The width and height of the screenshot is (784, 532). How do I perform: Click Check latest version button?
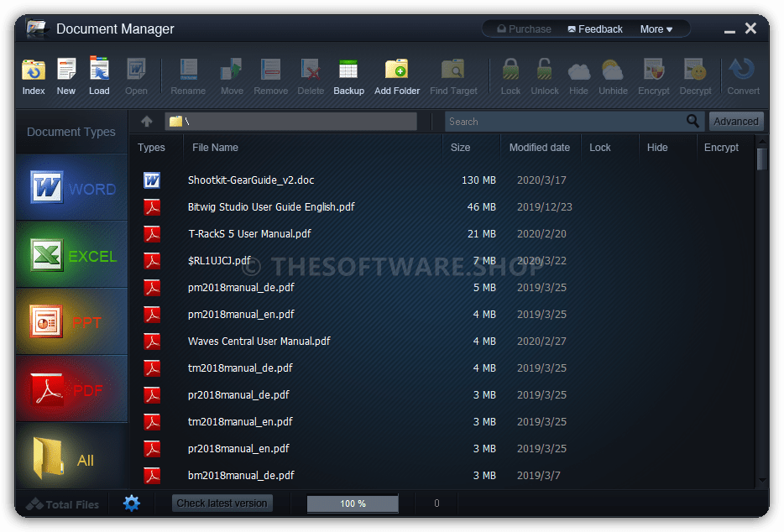[x=222, y=503]
